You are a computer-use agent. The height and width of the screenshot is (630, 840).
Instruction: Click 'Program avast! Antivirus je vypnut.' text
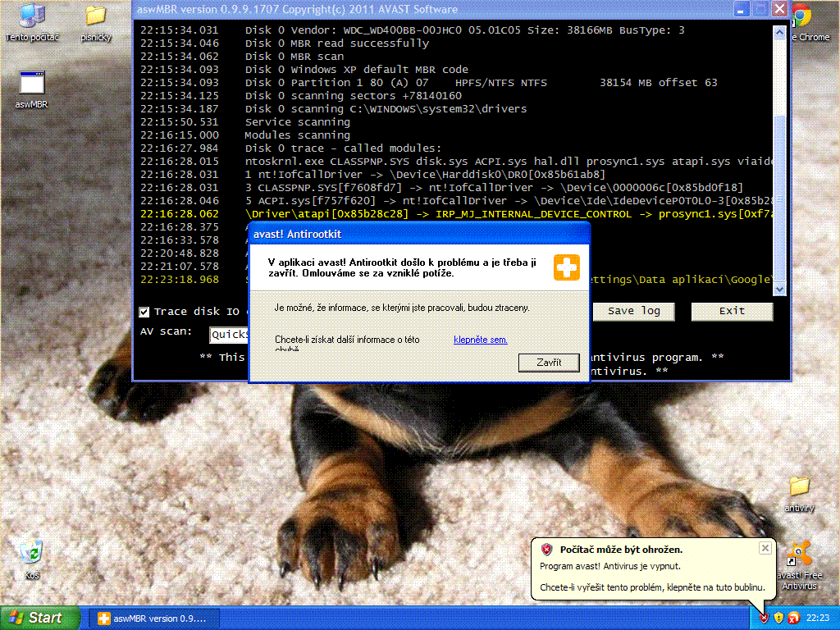point(609,566)
